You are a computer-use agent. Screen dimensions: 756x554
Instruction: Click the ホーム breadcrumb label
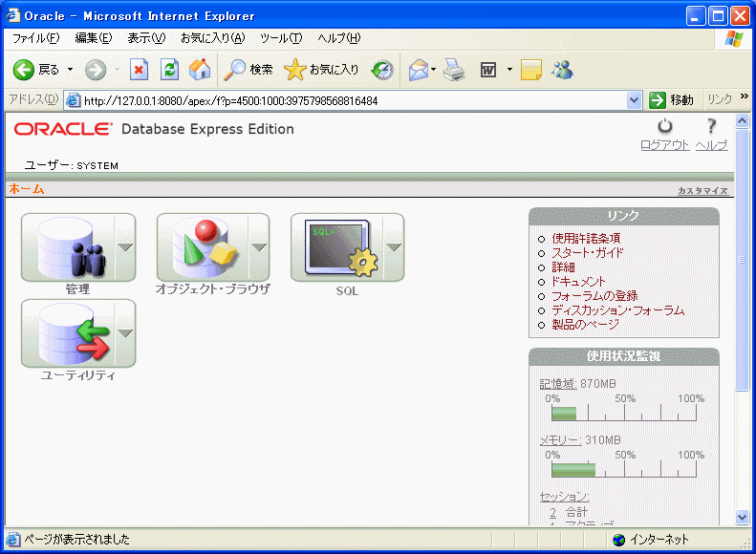(x=27, y=189)
